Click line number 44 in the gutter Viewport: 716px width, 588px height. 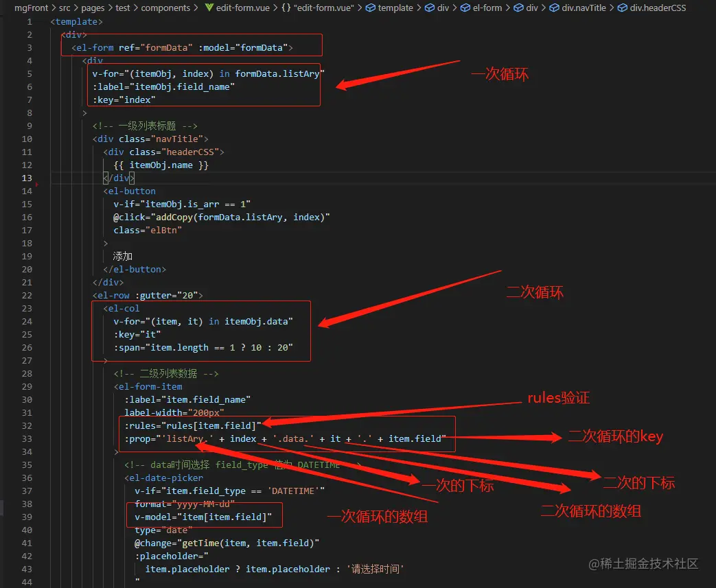tap(27, 582)
